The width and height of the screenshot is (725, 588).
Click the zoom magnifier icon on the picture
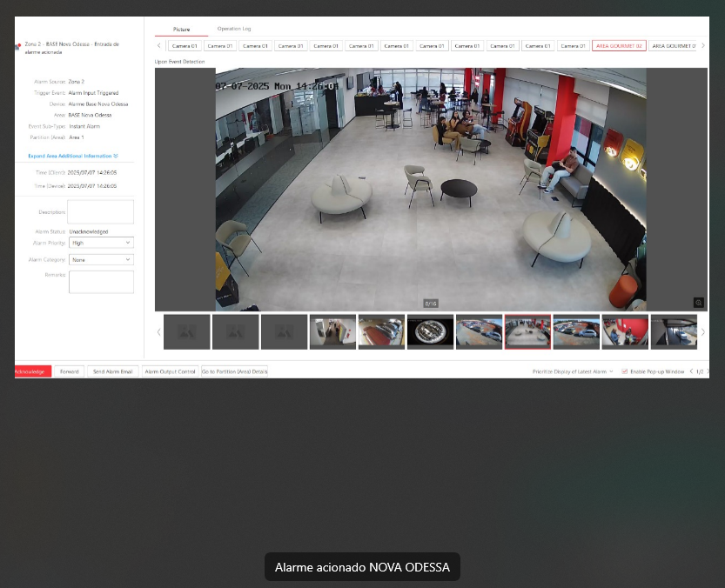coord(698,303)
